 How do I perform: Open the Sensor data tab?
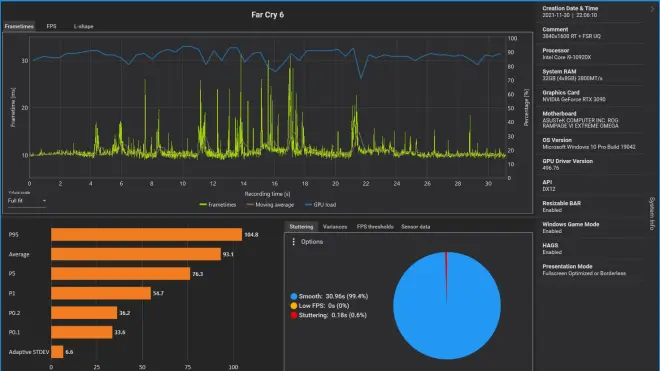click(415, 227)
